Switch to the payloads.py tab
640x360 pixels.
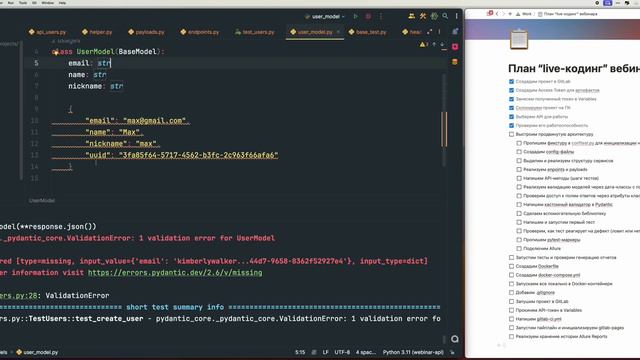[x=146, y=32]
